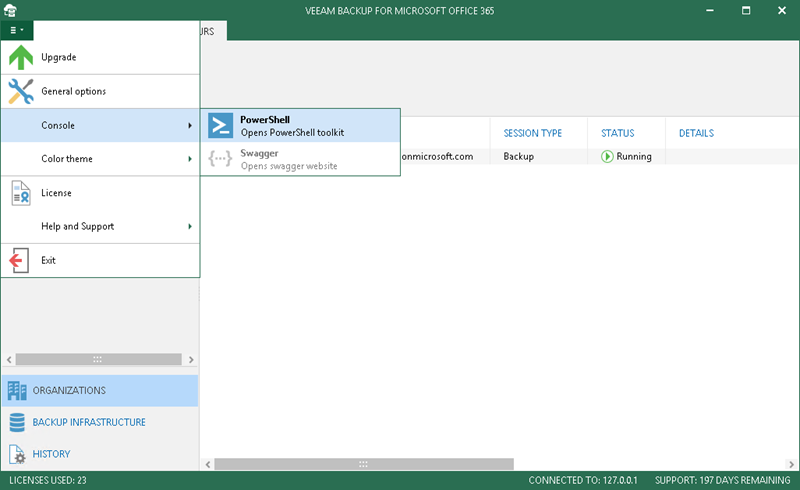Switch to History navigation view
Screen dimensions: 800x490
tap(100, 454)
